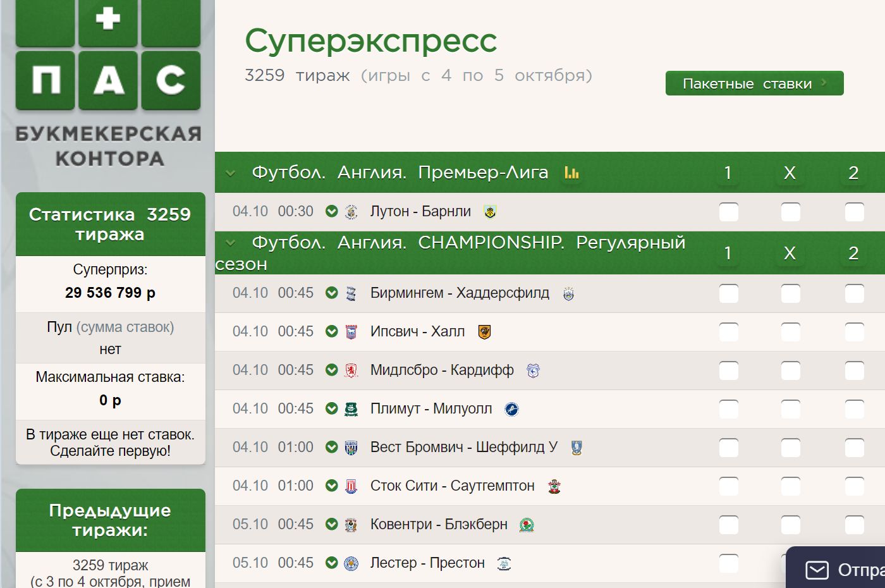Click Ковентри team crest icon
This screenshot has height=588, width=885.
[351, 525]
